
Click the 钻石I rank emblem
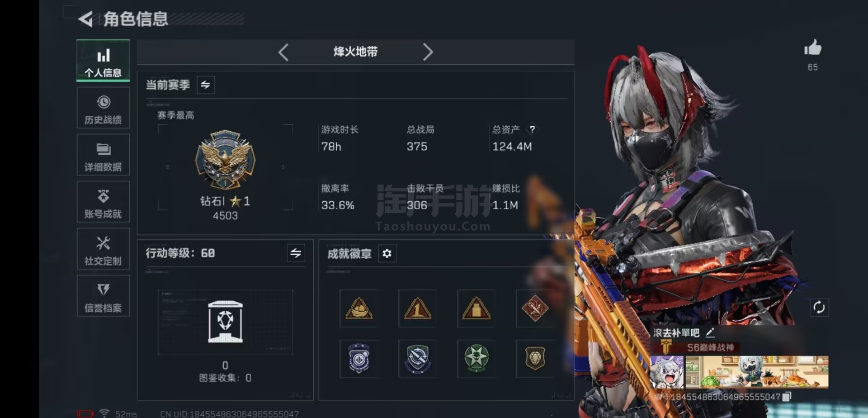click(x=225, y=160)
